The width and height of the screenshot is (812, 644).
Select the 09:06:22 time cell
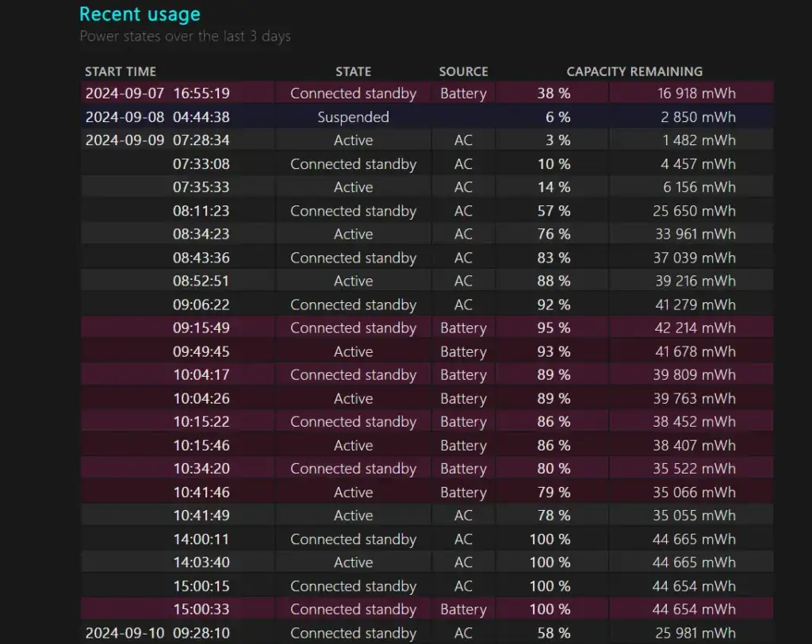pyautogui.click(x=201, y=305)
